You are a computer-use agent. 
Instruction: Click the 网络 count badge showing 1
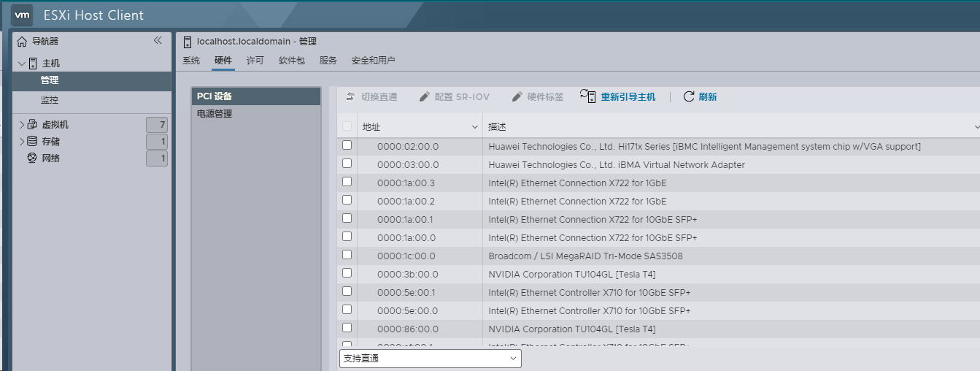pyautogui.click(x=157, y=158)
